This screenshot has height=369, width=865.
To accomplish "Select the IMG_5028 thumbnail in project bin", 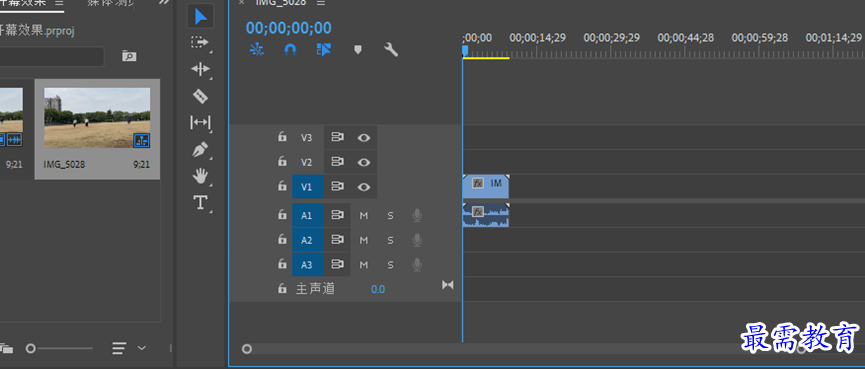I will tap(97, 117).
